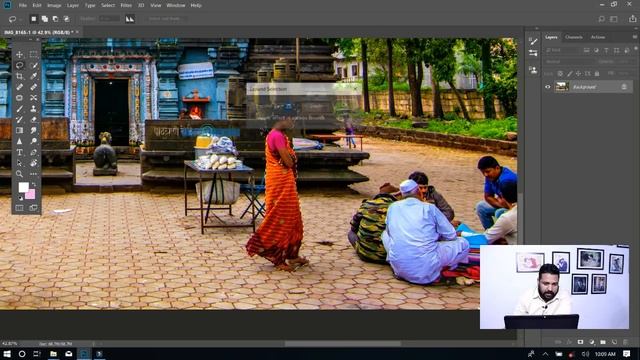Viewport: 640px width, 360px height.
Task: Change screen mode icon in toolbox
Action: click(x=33, y=208)
